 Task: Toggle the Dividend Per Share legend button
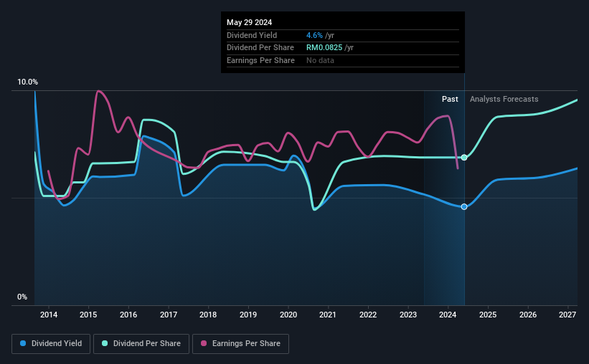141,344
